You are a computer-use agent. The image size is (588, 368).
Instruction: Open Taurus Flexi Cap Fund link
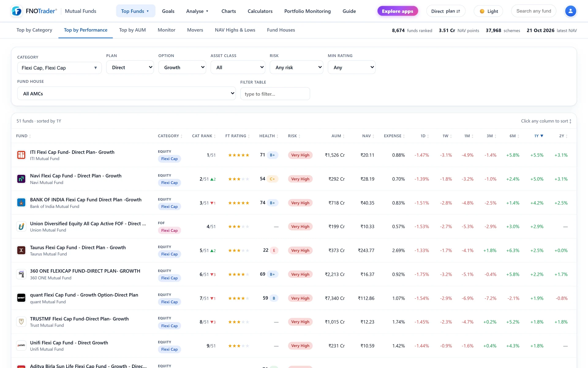[78, 247]
